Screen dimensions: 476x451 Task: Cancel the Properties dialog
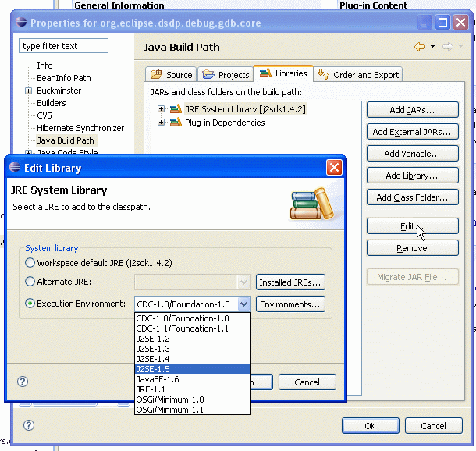[434, 426]
